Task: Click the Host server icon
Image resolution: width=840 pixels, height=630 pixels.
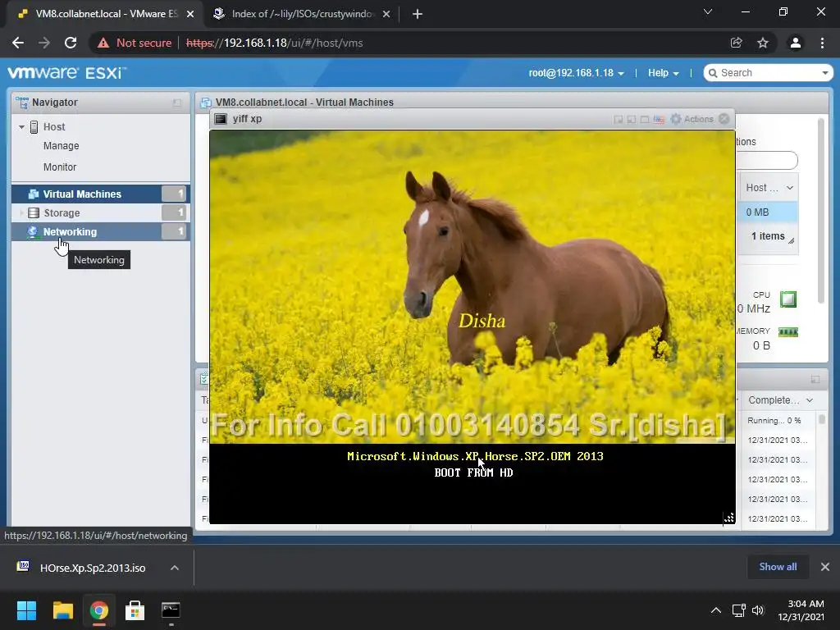Action: point(34,127)
